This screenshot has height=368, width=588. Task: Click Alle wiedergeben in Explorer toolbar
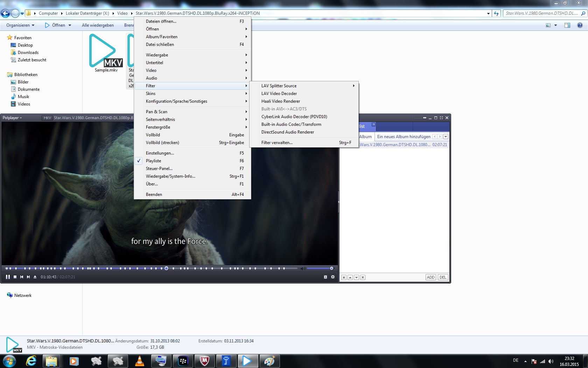pos(98,25)
